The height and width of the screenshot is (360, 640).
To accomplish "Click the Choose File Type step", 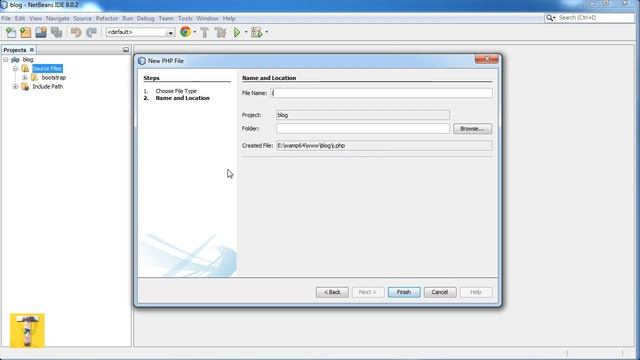I will coord(176,91).
